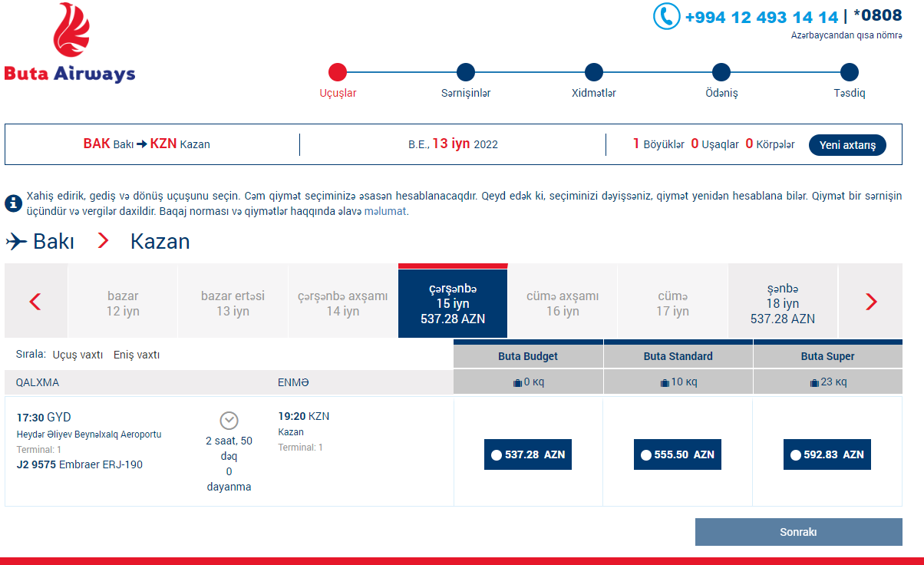Click the Ödəniş progress step marker
The image size is (924, 565).
pos(721,72)
